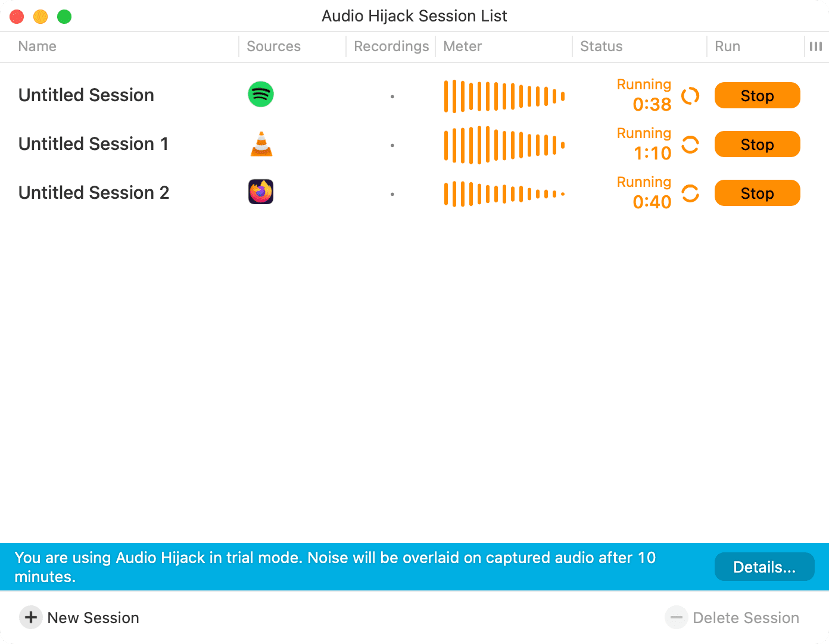Stop Untitled Session 2
Screen dimensions: 829x644
coord(757,193)
